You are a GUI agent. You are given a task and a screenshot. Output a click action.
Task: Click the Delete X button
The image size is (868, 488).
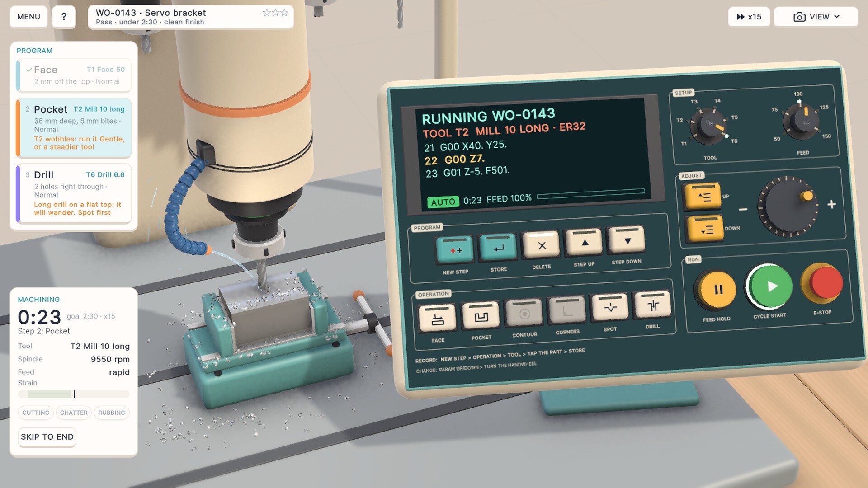[x=541, y=245]
